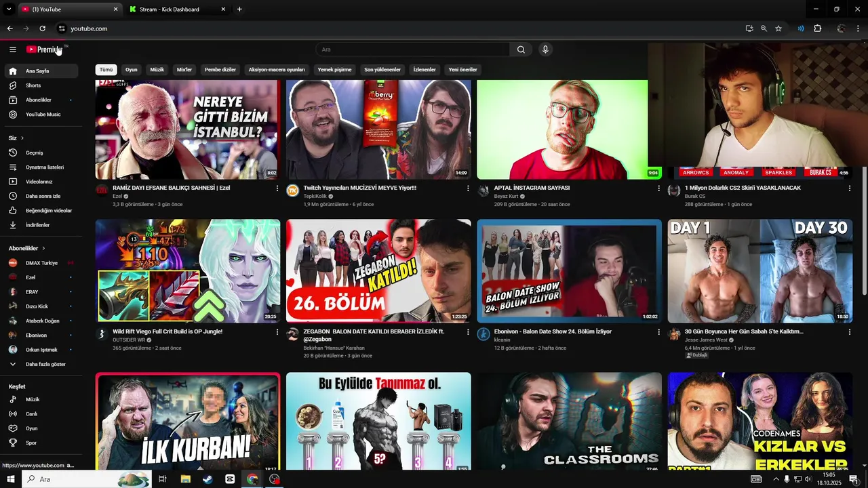Open the Beyaz Kurt channel link

(x=507, y=196)
